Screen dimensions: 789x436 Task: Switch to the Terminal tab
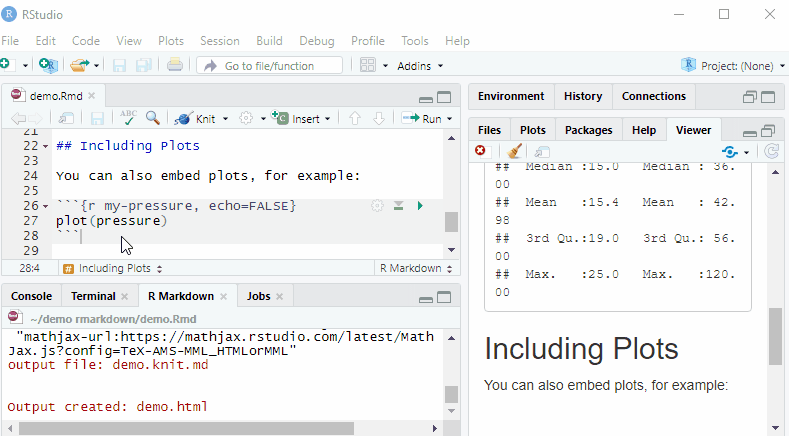pyautogui.click(x=93, y=296)
